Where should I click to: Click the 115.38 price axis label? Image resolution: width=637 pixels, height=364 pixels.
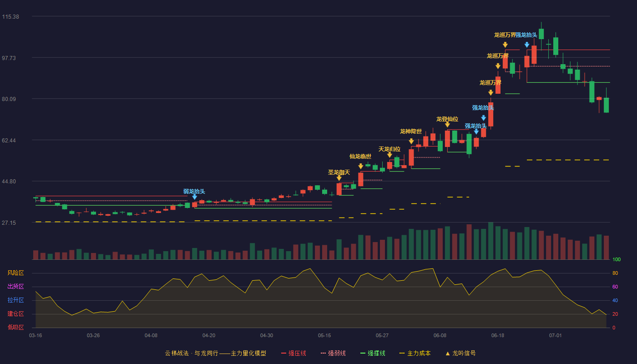(10, 17)
